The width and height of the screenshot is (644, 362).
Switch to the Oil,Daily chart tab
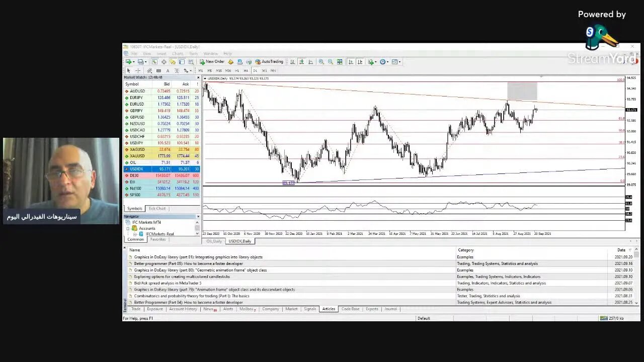214,241
